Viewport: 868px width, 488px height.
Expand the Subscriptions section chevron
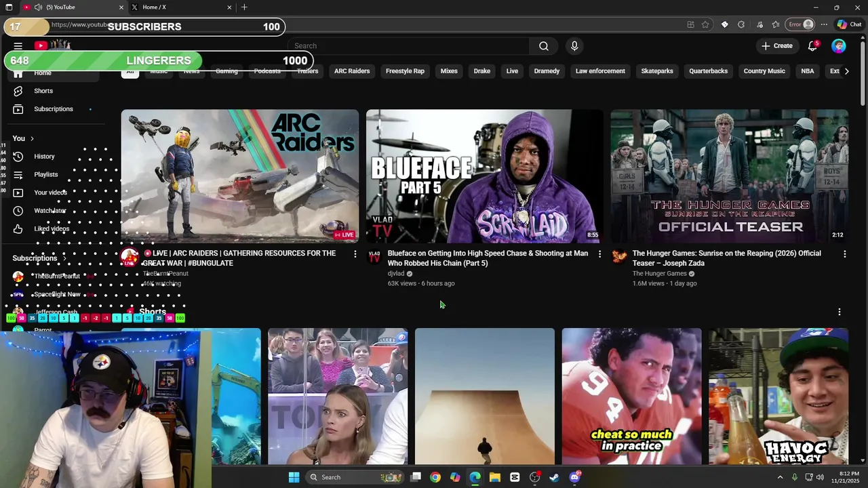pos(64,258)
